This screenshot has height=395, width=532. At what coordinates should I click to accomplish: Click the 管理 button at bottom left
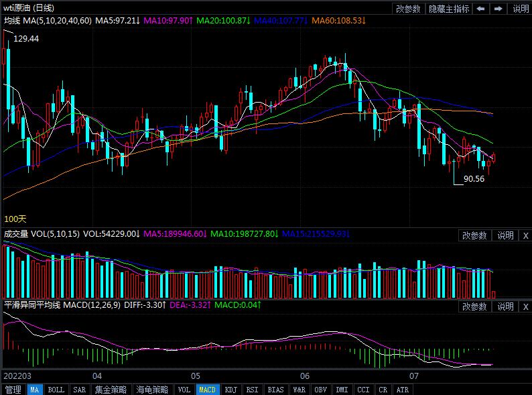pos(13,390)
